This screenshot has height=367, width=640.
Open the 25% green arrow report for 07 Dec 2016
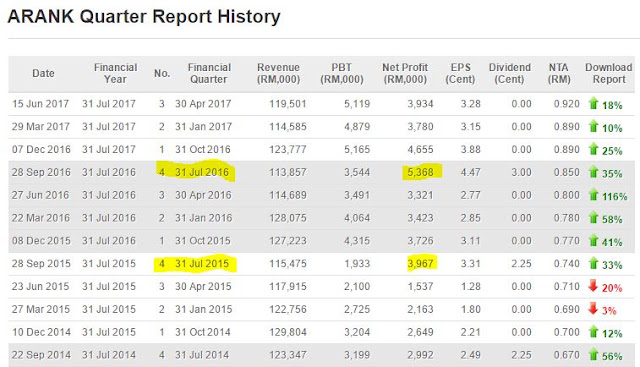(593, 149)
